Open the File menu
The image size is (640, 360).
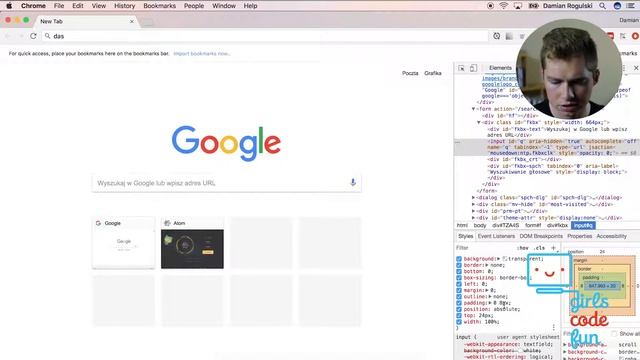[59, 6]
